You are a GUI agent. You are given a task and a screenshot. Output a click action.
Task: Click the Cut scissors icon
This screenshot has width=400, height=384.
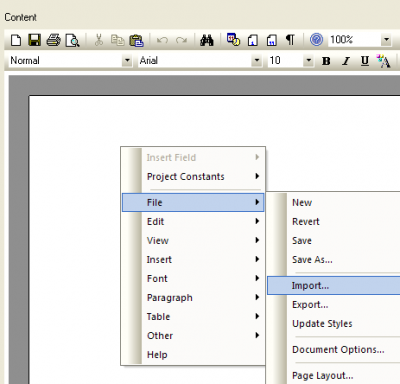[x=99, y=40]
